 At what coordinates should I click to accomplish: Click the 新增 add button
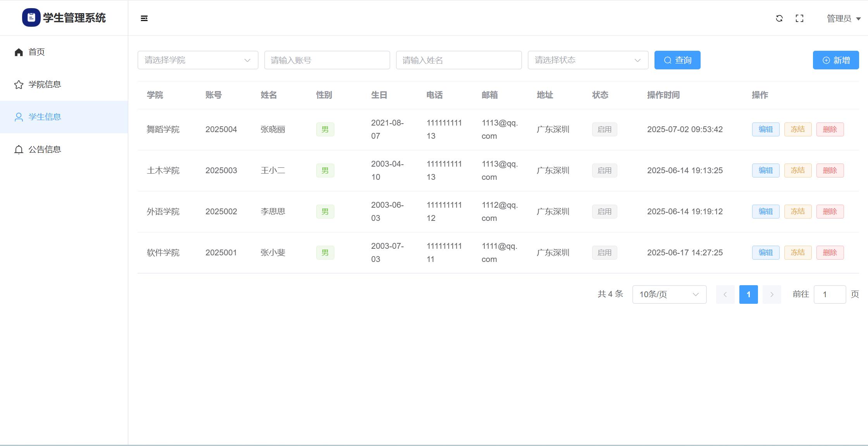click(836, 60)
